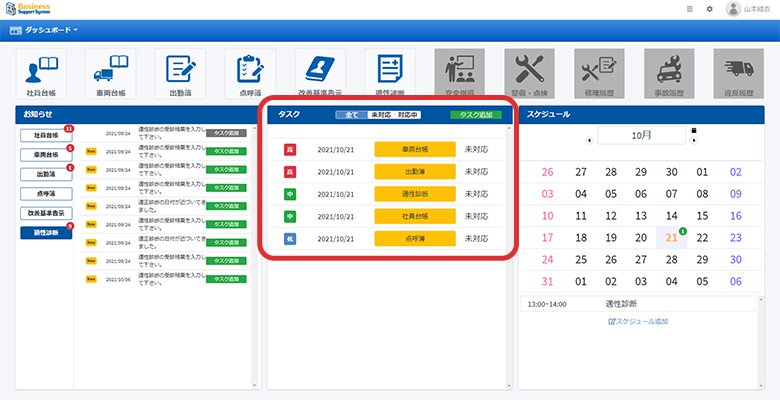The height and width of the screenshot is (400, 780).
Task: Select 社員台帳 tab in お知らせ panel
Action: click(x=46, y=134)
